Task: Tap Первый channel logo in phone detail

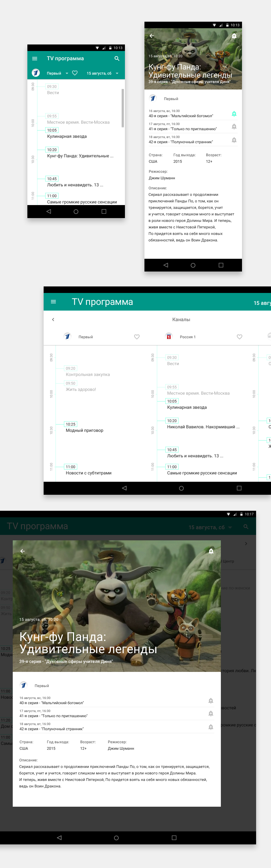Action: click(x=153, y=98)
